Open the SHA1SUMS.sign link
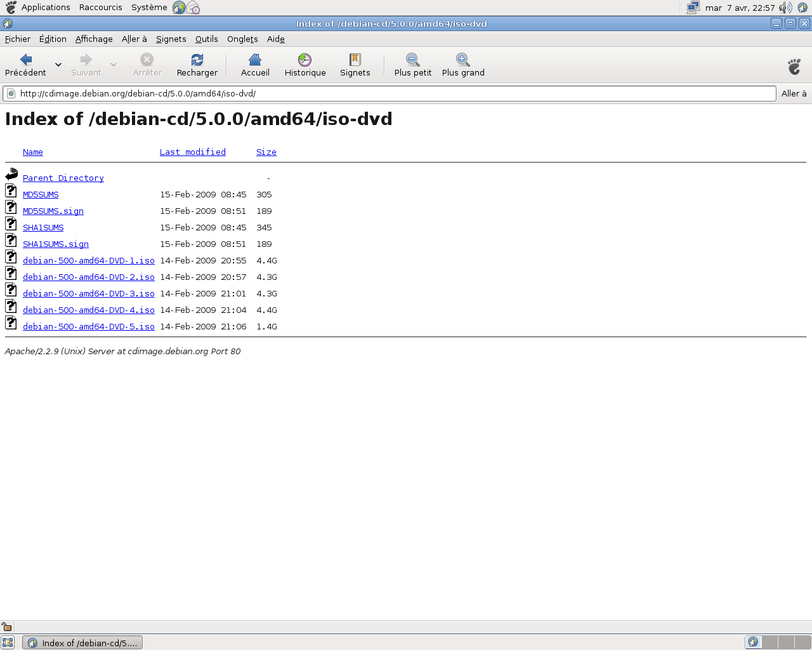 [56, 244]
